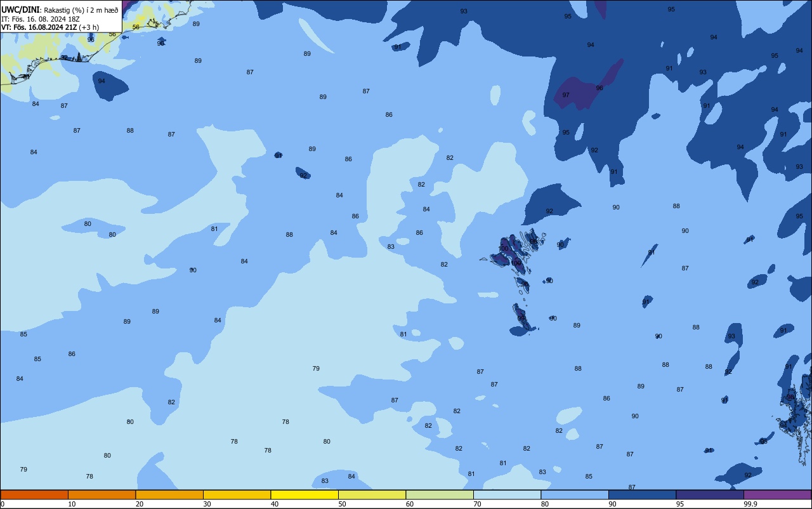Click the map title 'UWC/DINI: Rakastig (%) í 2 m hæð'

click(x=60, y=10)
